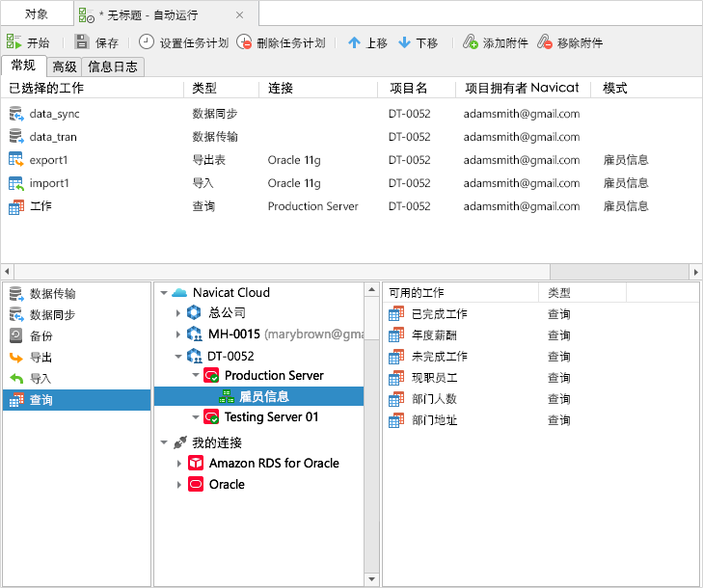Click 添加附件 add attachment paperclip
This screenshot has height=588, width=703.
[471, 42]
